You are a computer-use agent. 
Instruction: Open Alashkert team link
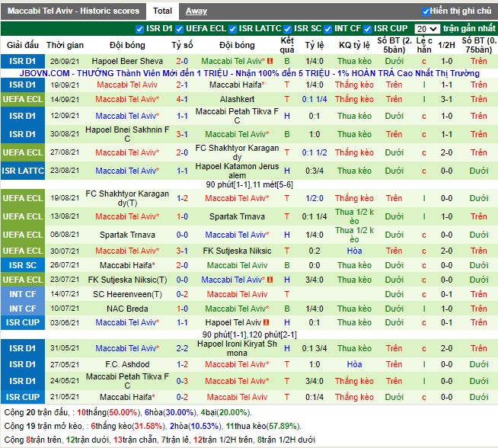pyautogui.click(x=237, y=100)
